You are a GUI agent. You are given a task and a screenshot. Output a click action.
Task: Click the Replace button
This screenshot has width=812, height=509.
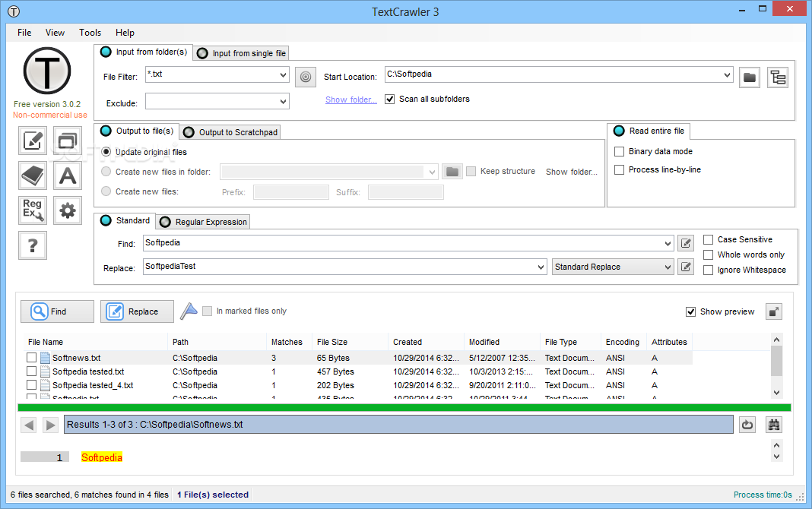tap(137, 311)
